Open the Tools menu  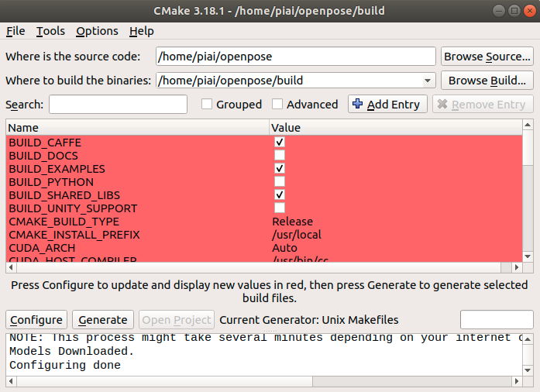click(50, 31)
